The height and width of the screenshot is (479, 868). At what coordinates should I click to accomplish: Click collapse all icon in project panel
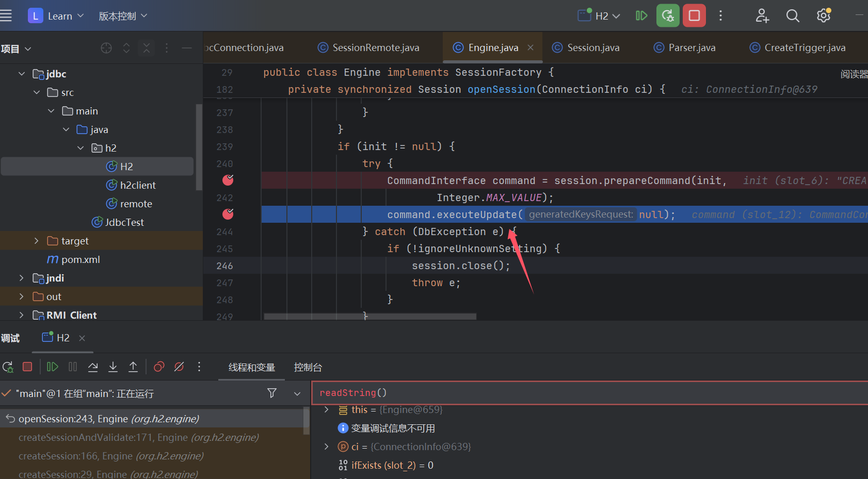[x=147, y=48]
